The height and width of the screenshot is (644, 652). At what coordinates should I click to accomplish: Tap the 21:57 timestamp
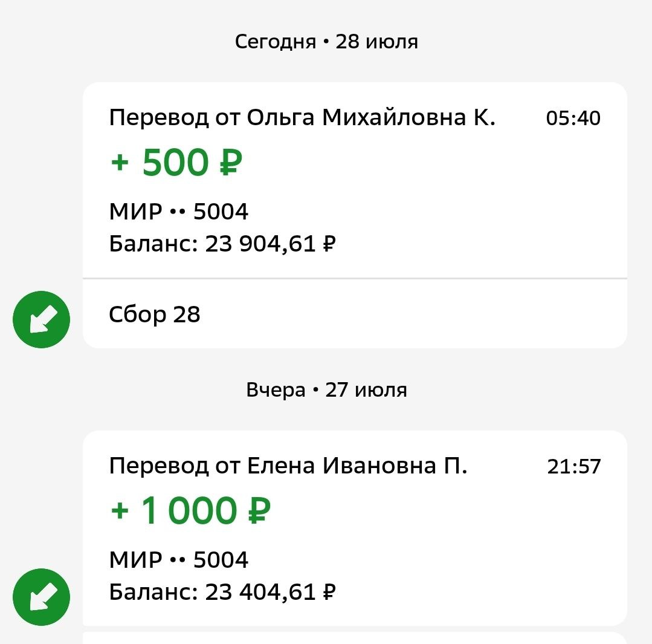pyautogui.click(x=574, y=466)
